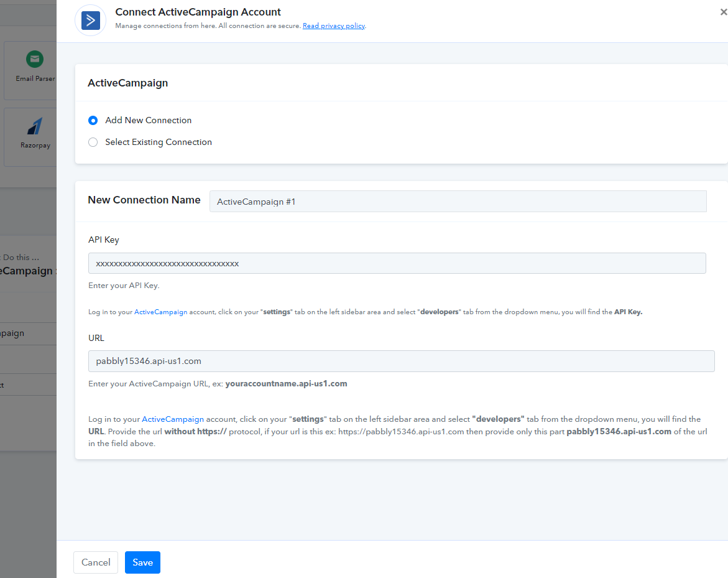728x578 pixels.
Task: Click the New Connection Name input field
Action: tap(458, 201)
